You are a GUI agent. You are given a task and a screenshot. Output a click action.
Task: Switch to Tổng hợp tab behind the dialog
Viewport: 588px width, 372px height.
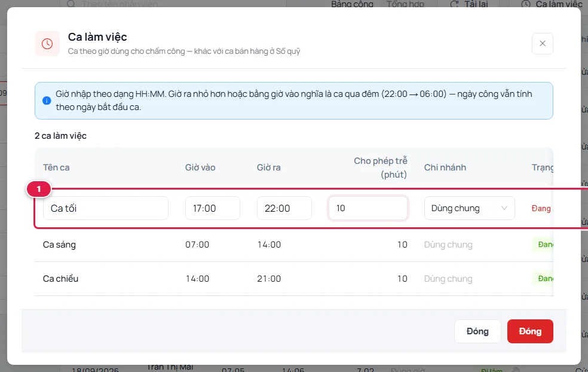405,4
